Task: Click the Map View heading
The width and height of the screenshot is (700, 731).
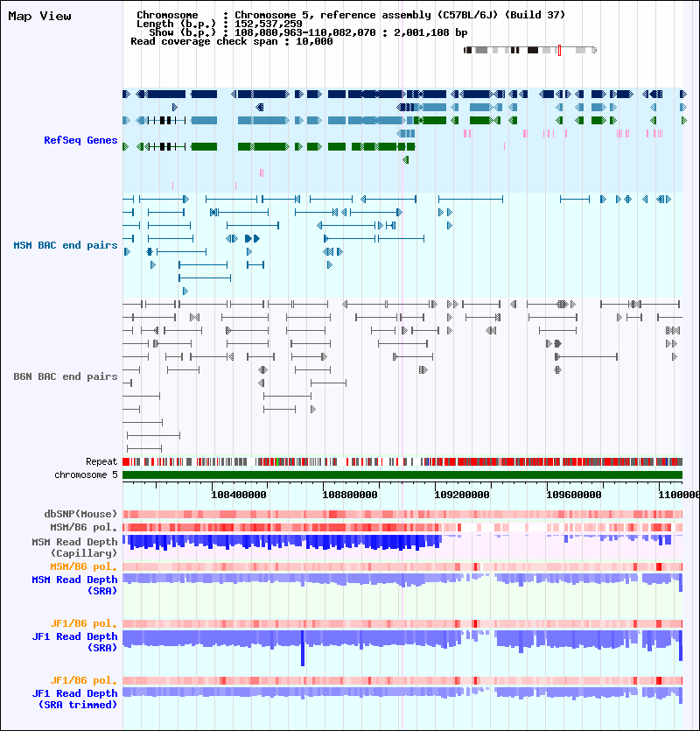Action: (x=40, y=17)
